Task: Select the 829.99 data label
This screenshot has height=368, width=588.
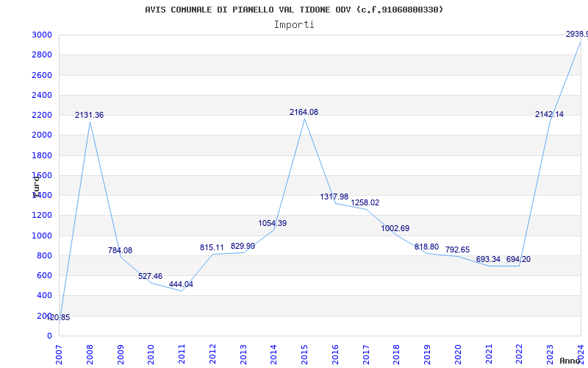Action: [x=243, y=247]
